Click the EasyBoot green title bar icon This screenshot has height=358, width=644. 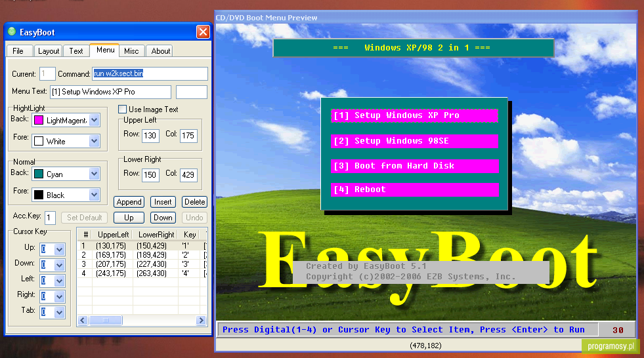coord(12,31)
